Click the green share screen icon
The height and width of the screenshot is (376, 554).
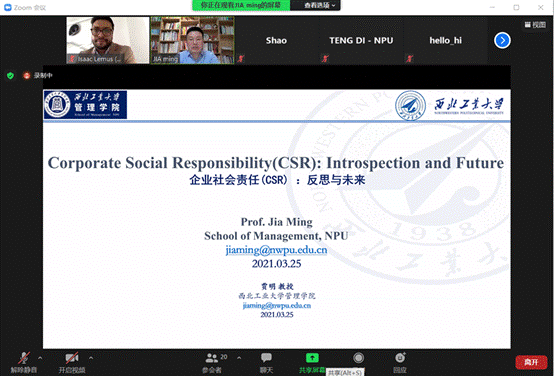point(312,358)
